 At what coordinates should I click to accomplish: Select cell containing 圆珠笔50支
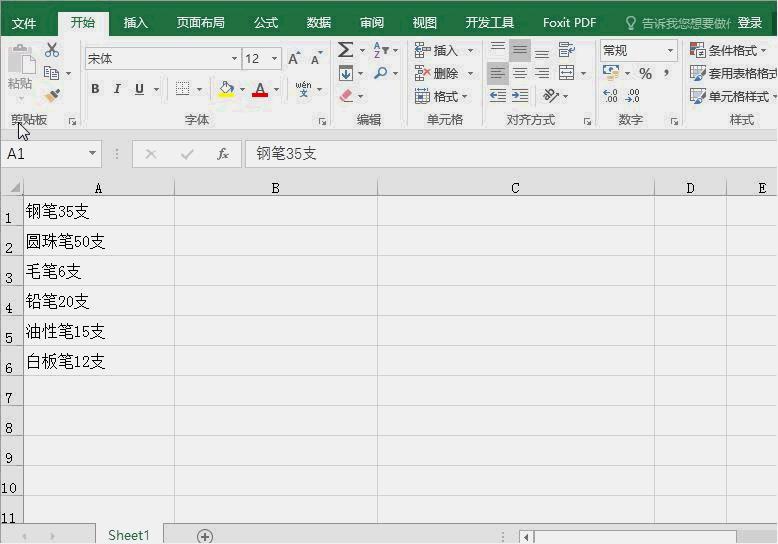[99, 241]
